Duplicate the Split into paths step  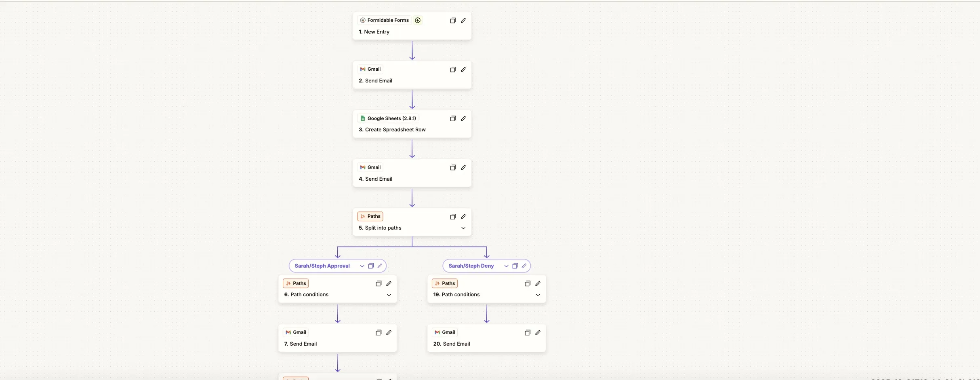453,216
